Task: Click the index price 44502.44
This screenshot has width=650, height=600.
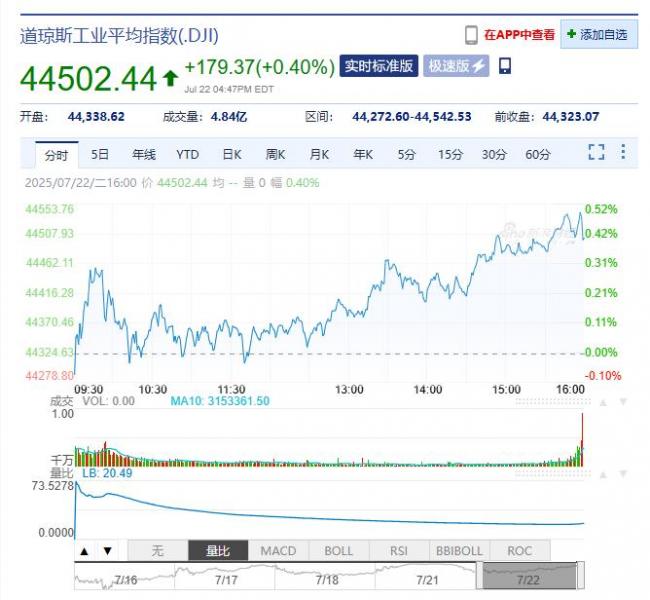Action: [x=88, y=79]
